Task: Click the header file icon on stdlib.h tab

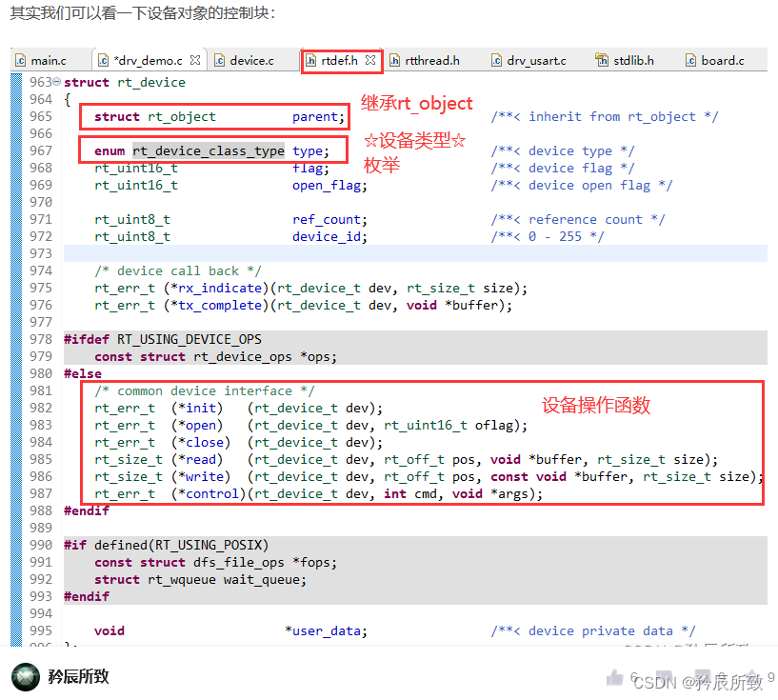Action: pyautogui.click(x=601, y=58)
